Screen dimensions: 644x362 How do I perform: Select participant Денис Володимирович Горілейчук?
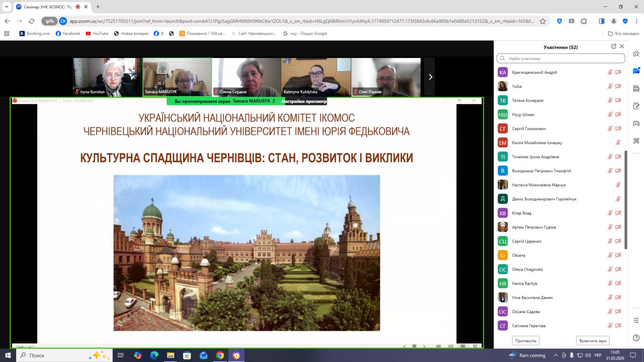560,199
